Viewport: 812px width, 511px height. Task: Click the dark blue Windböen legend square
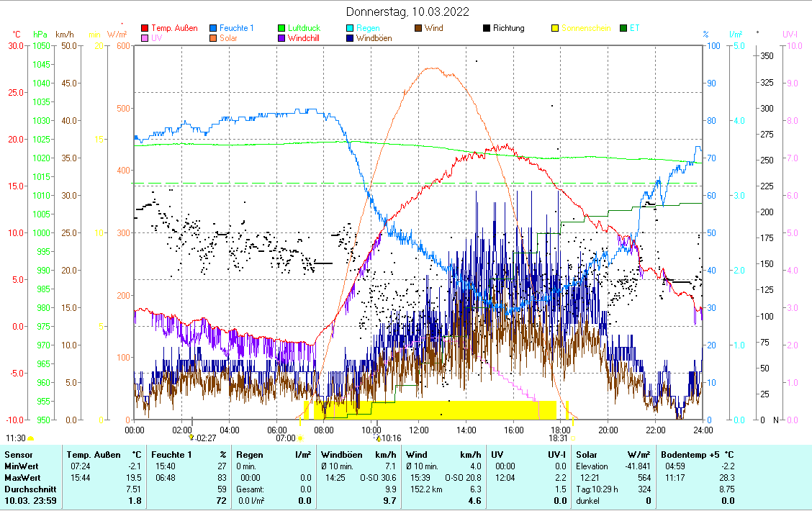pos(351,38)
